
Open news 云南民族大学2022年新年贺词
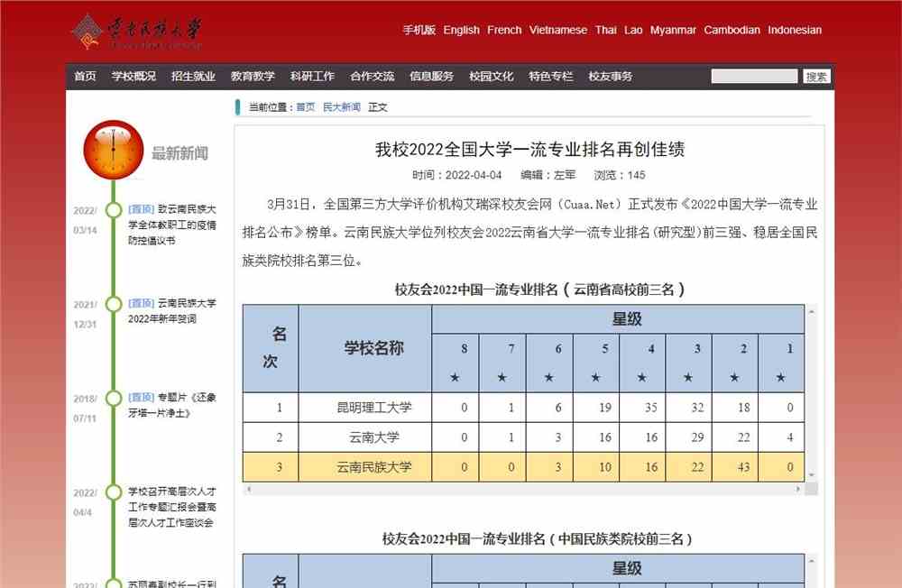tap(172, 311)
